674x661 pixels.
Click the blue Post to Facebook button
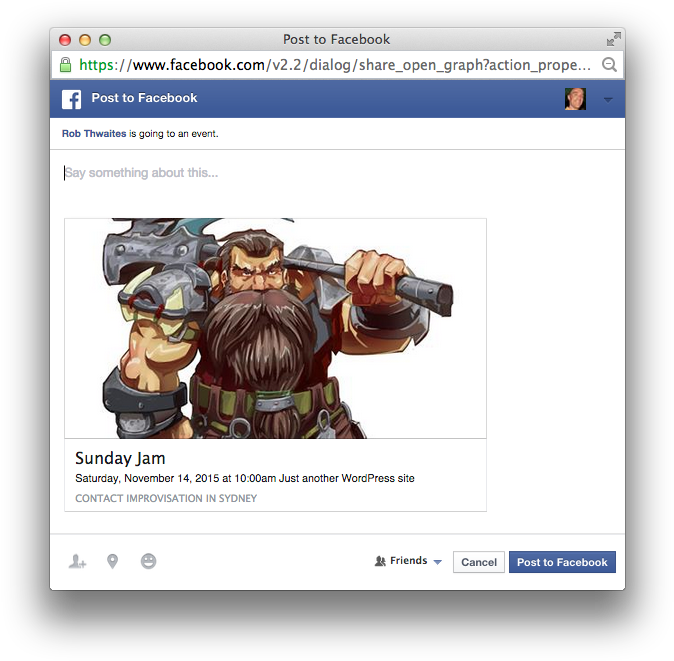pos(562,562)
